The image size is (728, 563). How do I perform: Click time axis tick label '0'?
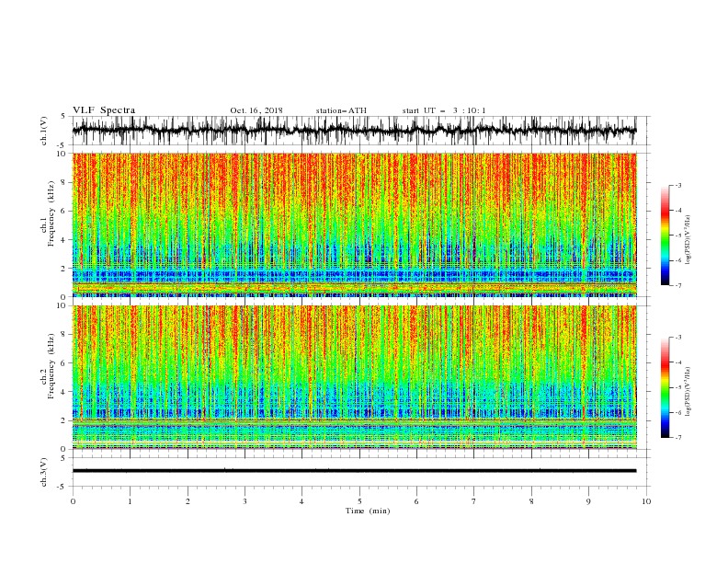click(x=73, y=501)
